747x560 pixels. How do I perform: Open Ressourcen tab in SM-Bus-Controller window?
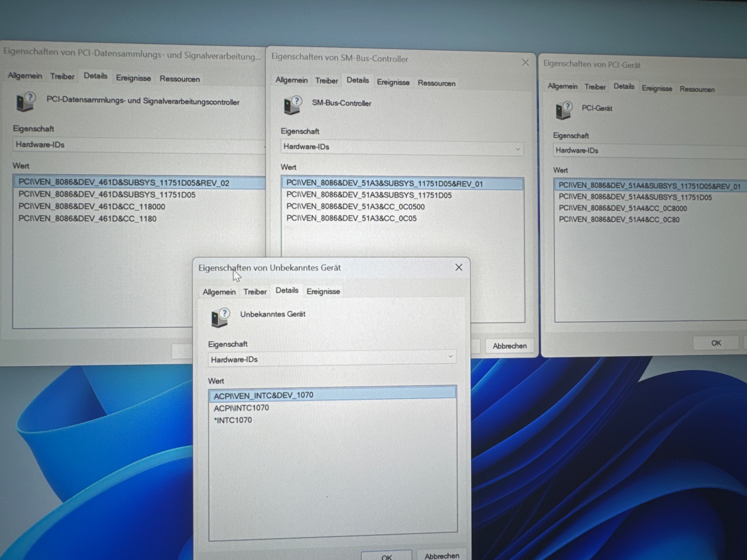click(x=437, y=83)
